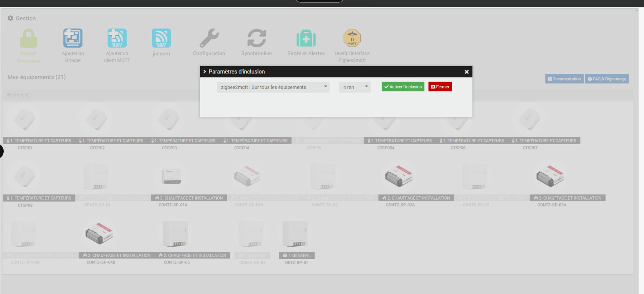The image size is (644, 294).
Task: Open Santé et Alertes medical kit icon
Action: point(306,38)
